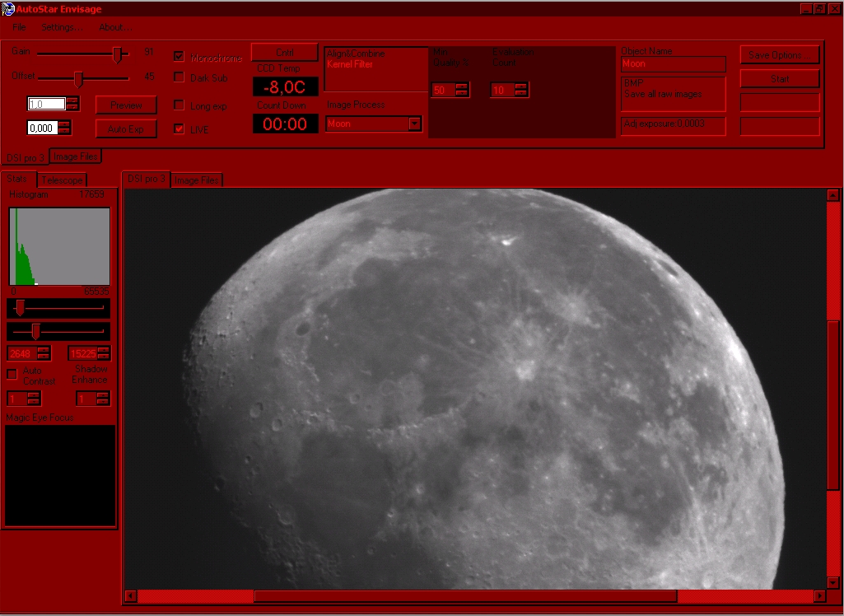844x616 pixels.
Task: Click the Magic Eye Focus display
Action: [x=60, y=475]
